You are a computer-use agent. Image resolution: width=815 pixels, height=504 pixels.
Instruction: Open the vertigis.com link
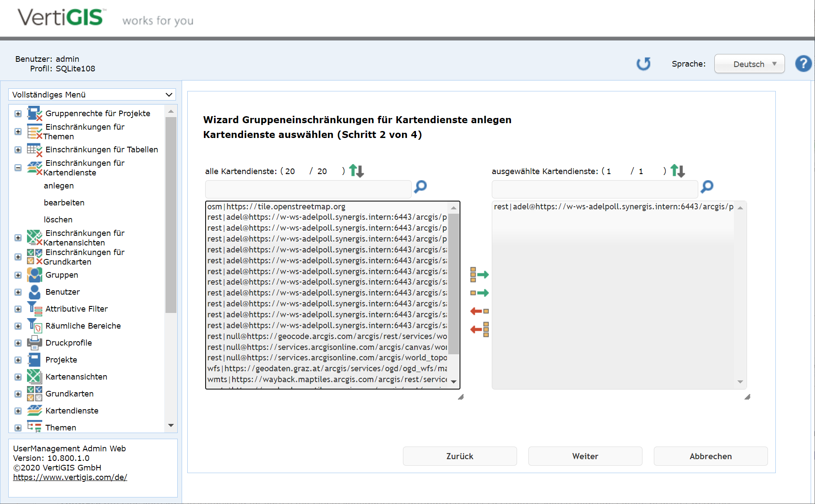coord(70,477)
